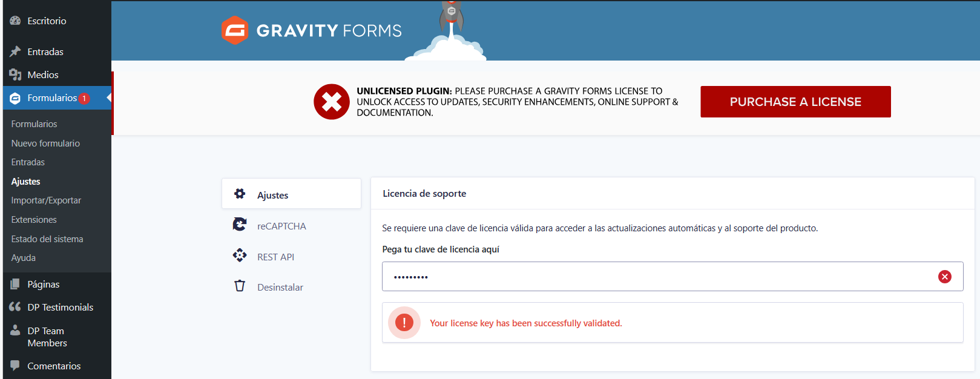
Task: Go to Estado del sistema
Action: [47, 239]
